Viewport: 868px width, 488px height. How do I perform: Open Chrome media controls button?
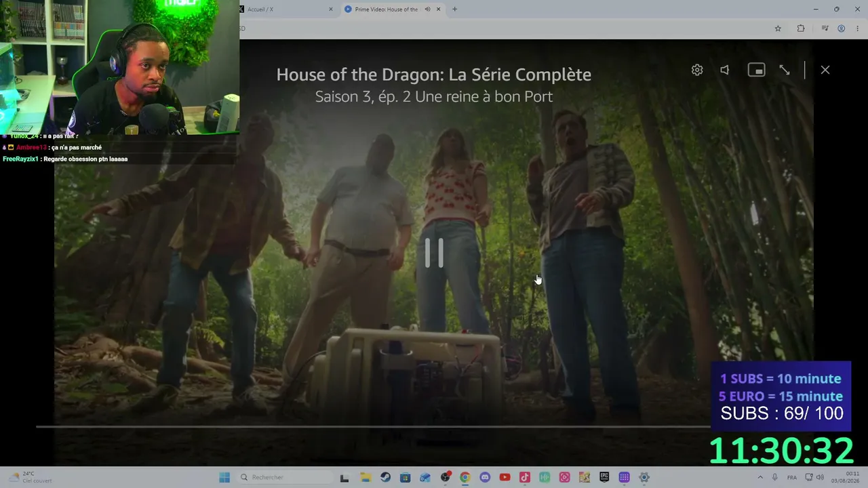[825, 28]
